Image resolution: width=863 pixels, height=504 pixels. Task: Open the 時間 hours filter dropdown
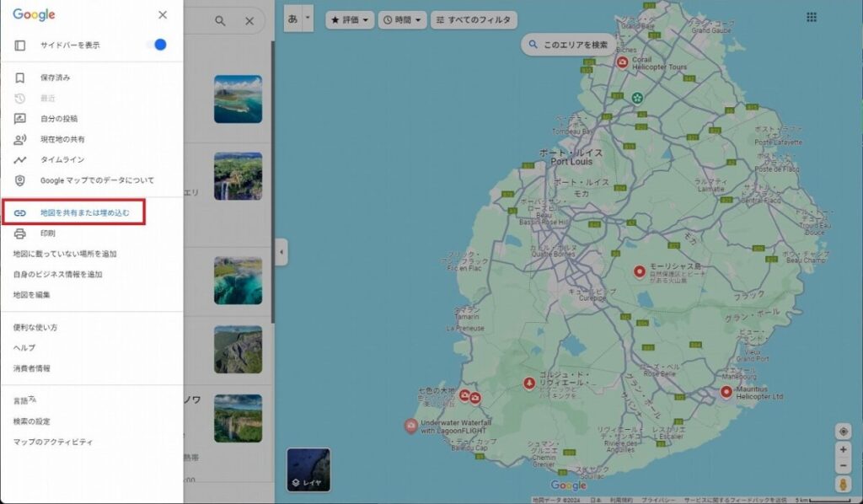(x=402, y=20)
